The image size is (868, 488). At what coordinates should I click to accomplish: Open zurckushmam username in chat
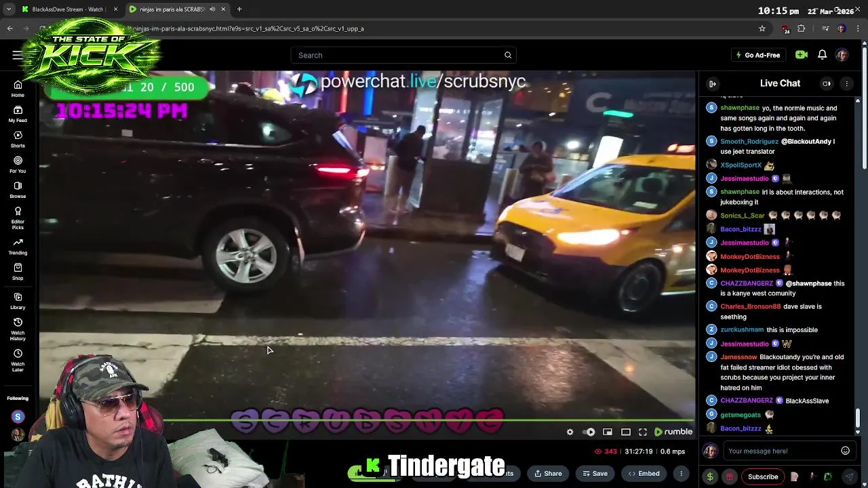click(x=742, y=330)
